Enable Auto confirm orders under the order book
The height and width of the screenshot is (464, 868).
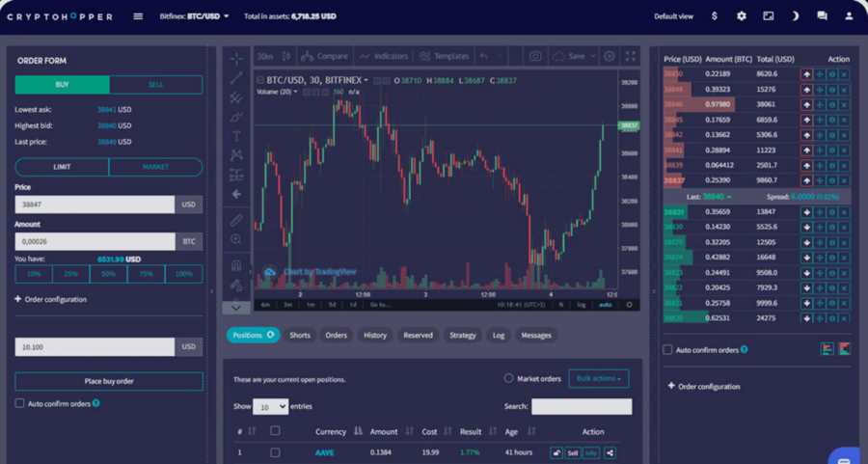click(667, 350)
